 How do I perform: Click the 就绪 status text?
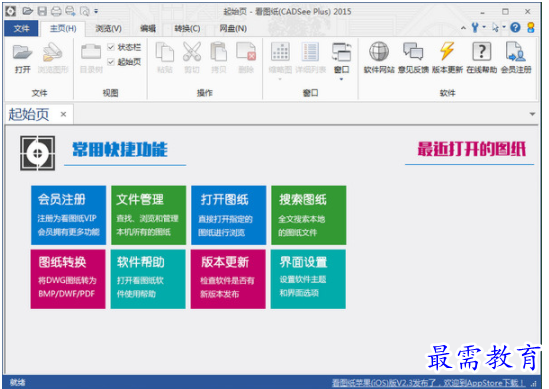click(x=18, y=382)
